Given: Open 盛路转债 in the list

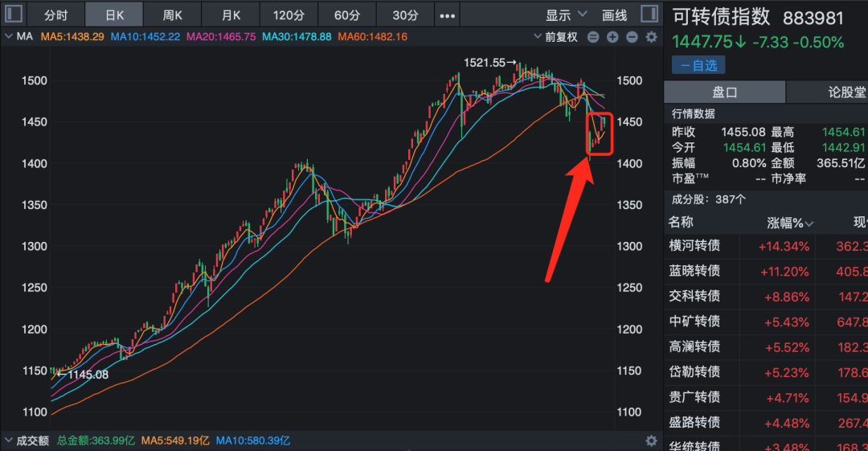Looking at the screenshot, I should pos(694,423).
